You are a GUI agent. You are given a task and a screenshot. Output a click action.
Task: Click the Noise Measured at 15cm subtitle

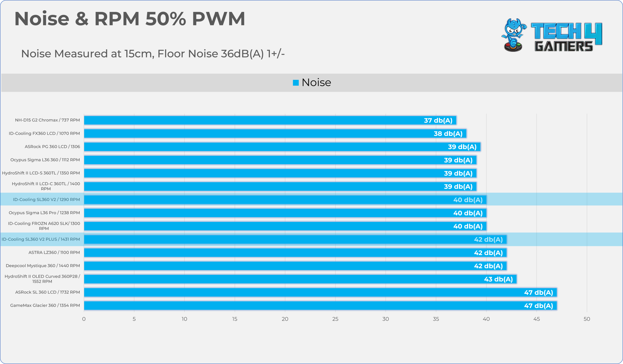point(153,54)
